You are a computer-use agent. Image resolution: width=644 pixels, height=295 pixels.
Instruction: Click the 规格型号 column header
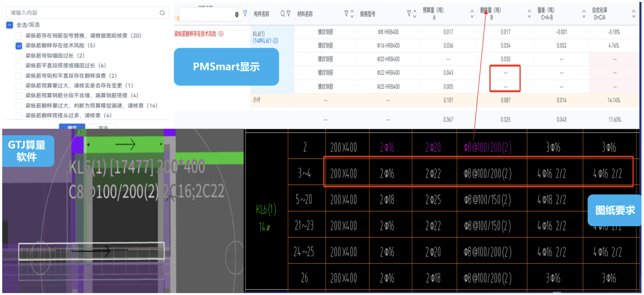(x=367, y=14)
